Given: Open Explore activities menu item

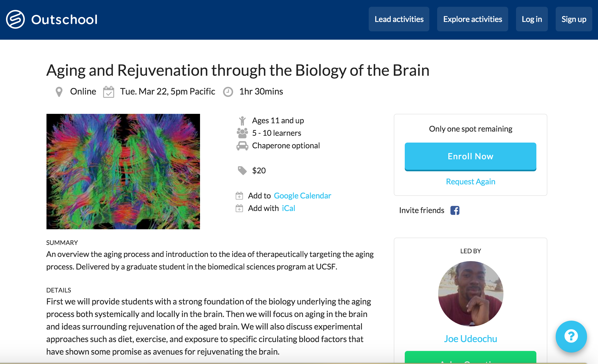Looking at the screenshot, I should coord(472,19).
